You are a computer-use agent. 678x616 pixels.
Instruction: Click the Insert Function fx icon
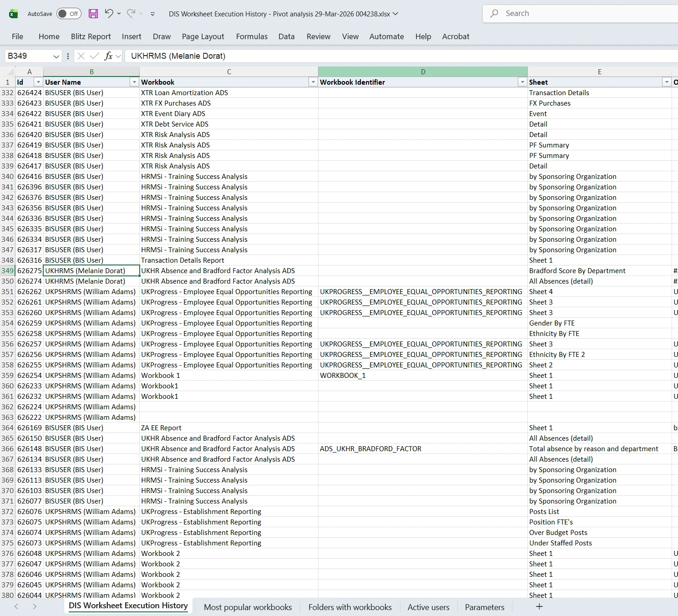108,56
